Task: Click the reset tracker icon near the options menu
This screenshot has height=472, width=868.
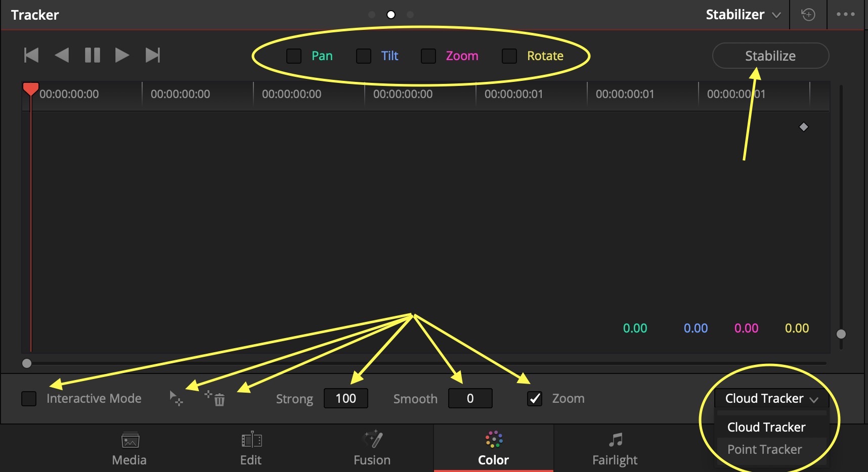Action: tap(808, 15)
